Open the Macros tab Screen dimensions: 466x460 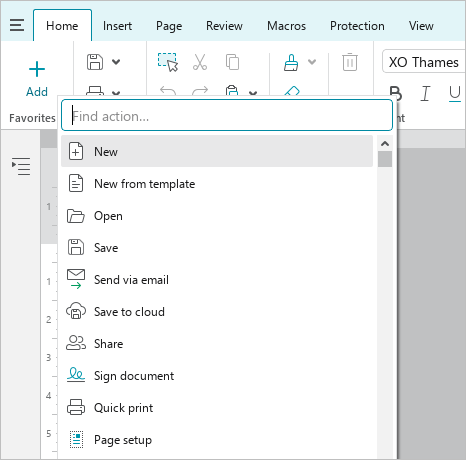pyautogui.click(x=286, y=26)
